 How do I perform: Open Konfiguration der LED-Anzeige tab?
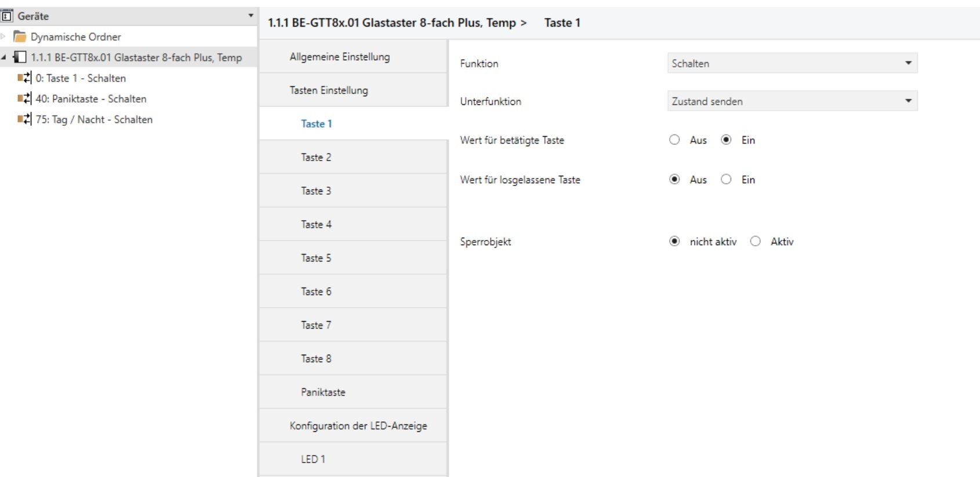(358, 426)
